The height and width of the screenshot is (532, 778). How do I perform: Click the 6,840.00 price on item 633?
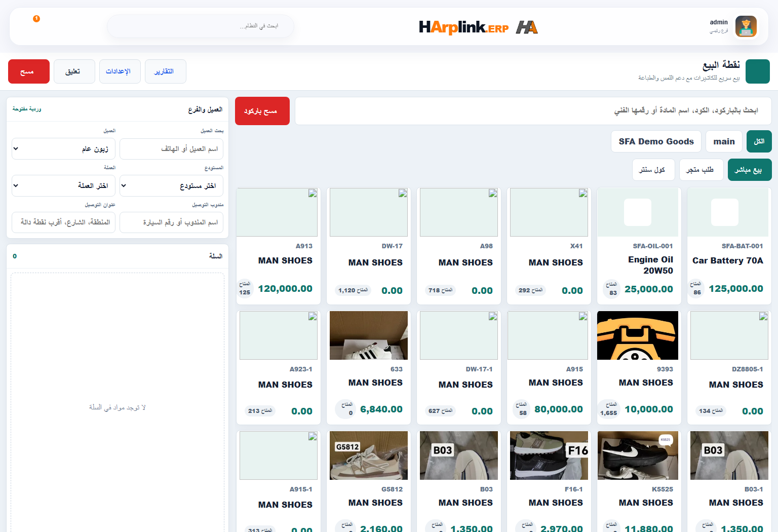point(381,409)
